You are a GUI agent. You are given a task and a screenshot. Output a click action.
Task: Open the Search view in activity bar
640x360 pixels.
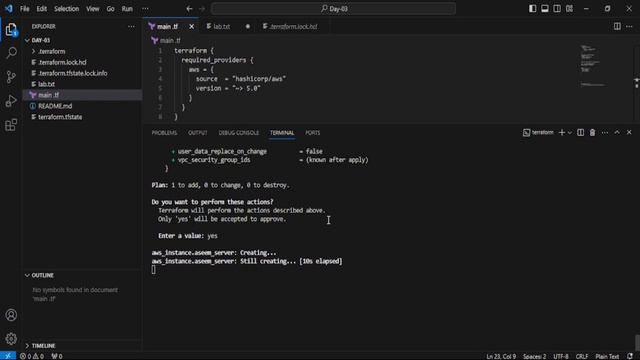[x=11, y=53]
